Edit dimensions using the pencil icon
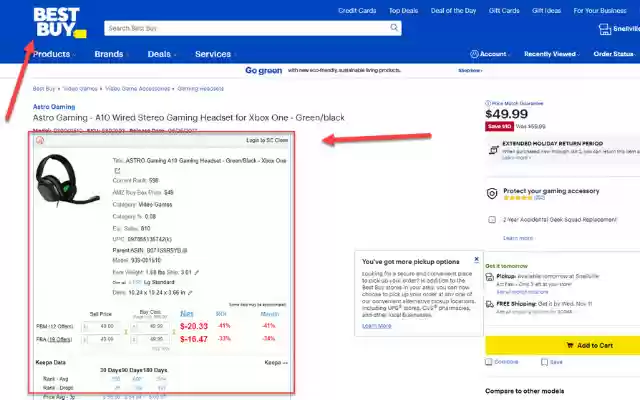 190,293
